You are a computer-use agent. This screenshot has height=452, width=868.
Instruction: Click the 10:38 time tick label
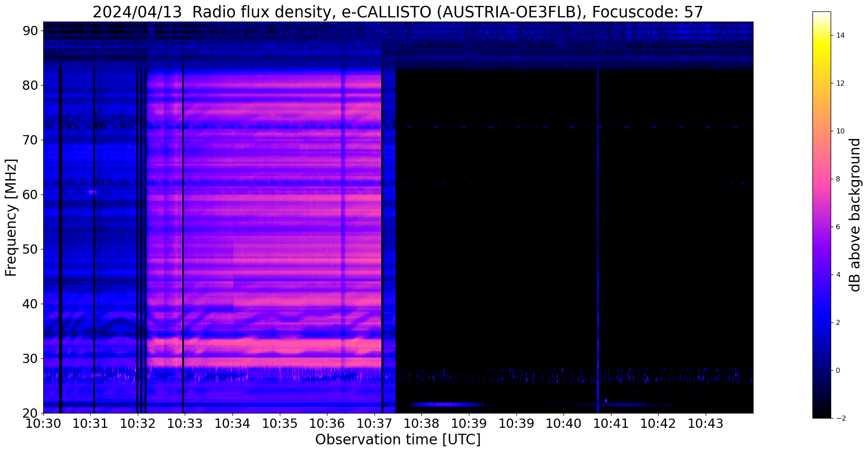(421, 424)
